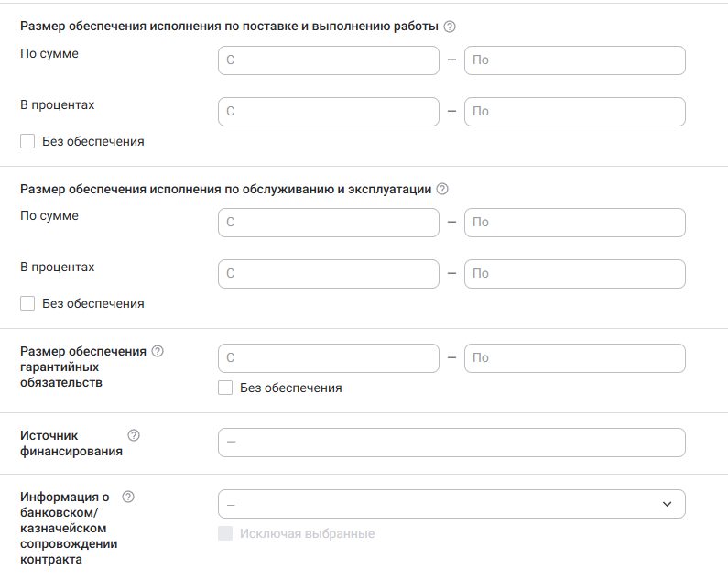Check Без обеспечения under supply and work performance section
Image resolution: width=728 pixels, height=580 pixels.
pos(27,142)
